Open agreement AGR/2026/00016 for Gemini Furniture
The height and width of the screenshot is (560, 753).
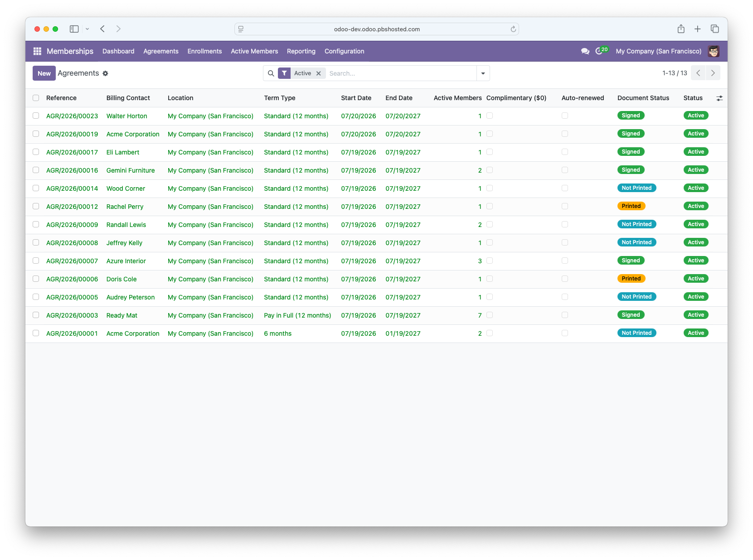(72, 170)
